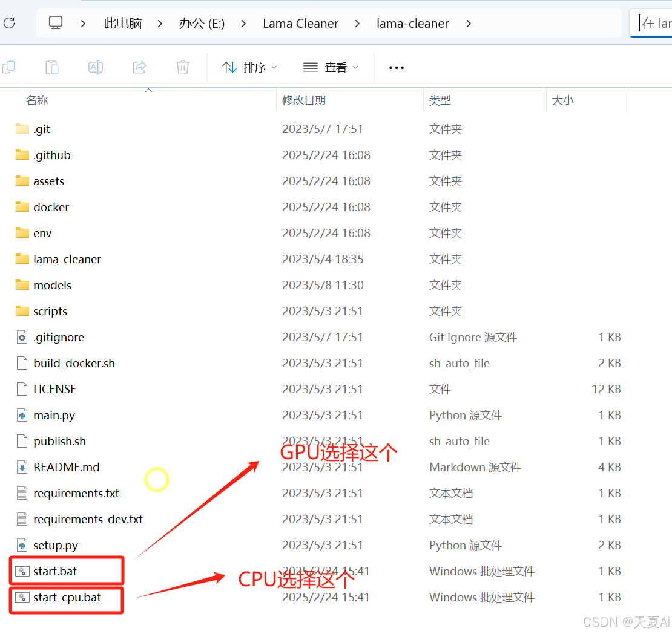The image size is (672, 634).
Task: Click the rename icon in toolbar
Action: pos(96,67)
